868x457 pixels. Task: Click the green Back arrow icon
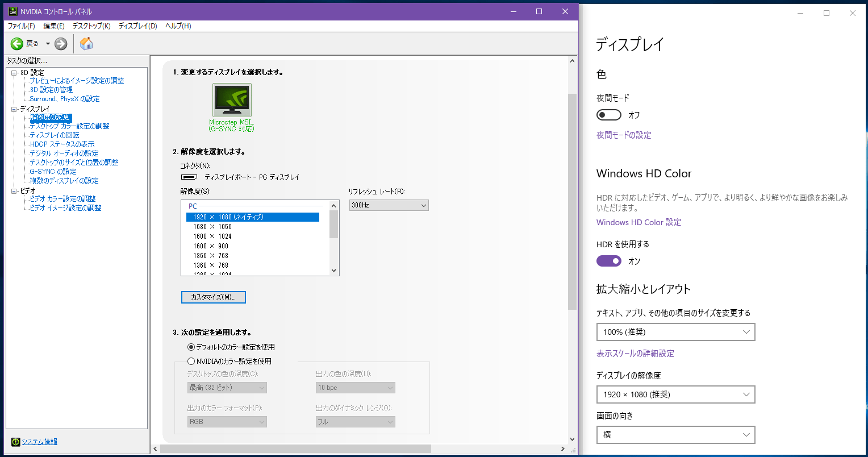tap(17, 44)
